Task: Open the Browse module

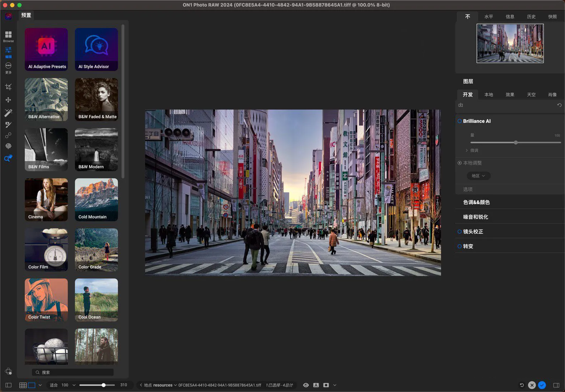Action: click(8, 36)
